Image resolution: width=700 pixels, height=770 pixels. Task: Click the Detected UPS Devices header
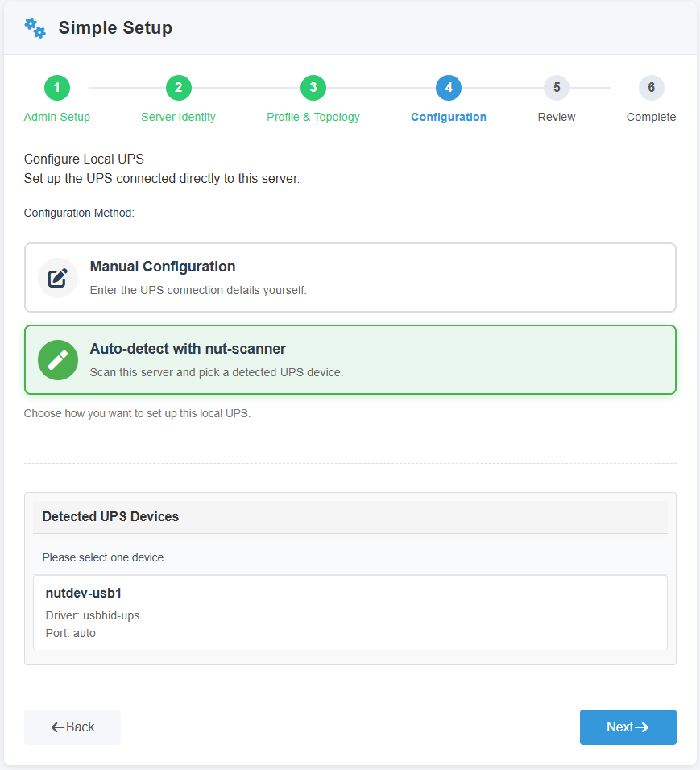click(x=350, y=516)
